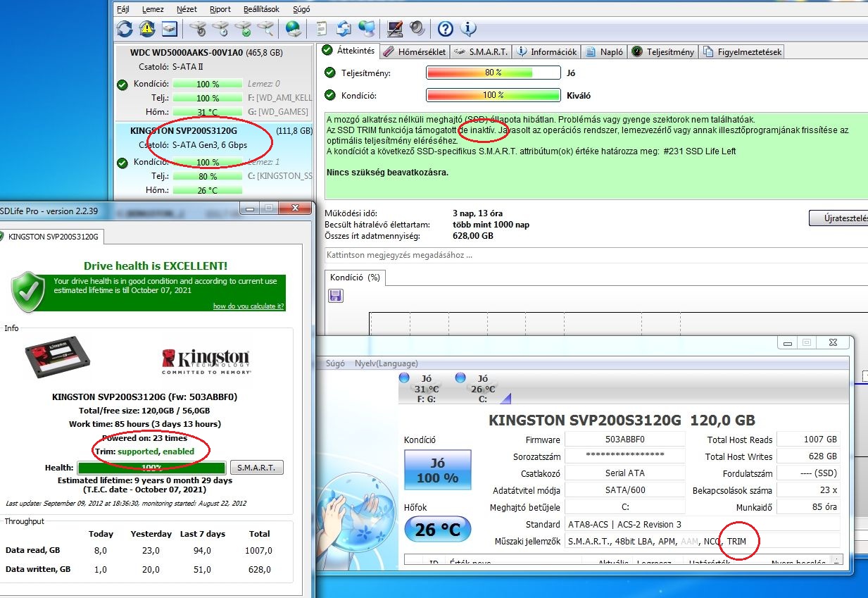Screen dimensions: 868x598
Task: Click the SATA/600 transfer mode value
Action: point(624,490)
